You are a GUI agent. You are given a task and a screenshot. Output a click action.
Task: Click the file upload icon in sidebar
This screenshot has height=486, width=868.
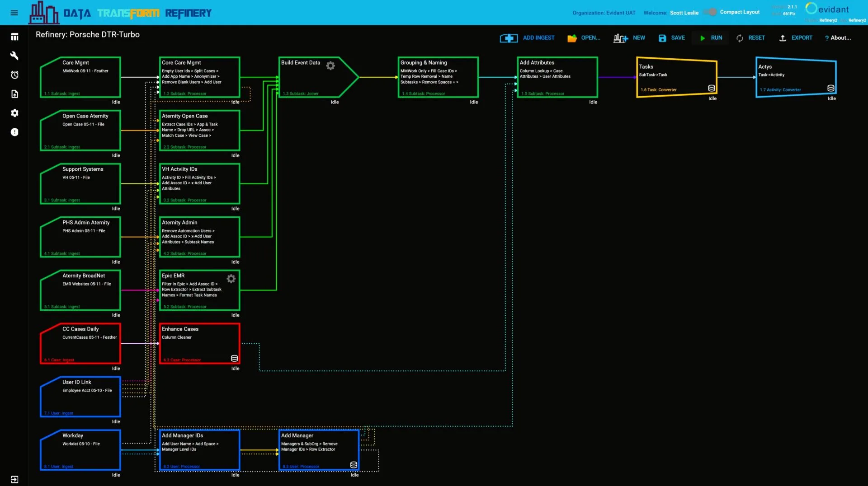(x=14, y=94)
